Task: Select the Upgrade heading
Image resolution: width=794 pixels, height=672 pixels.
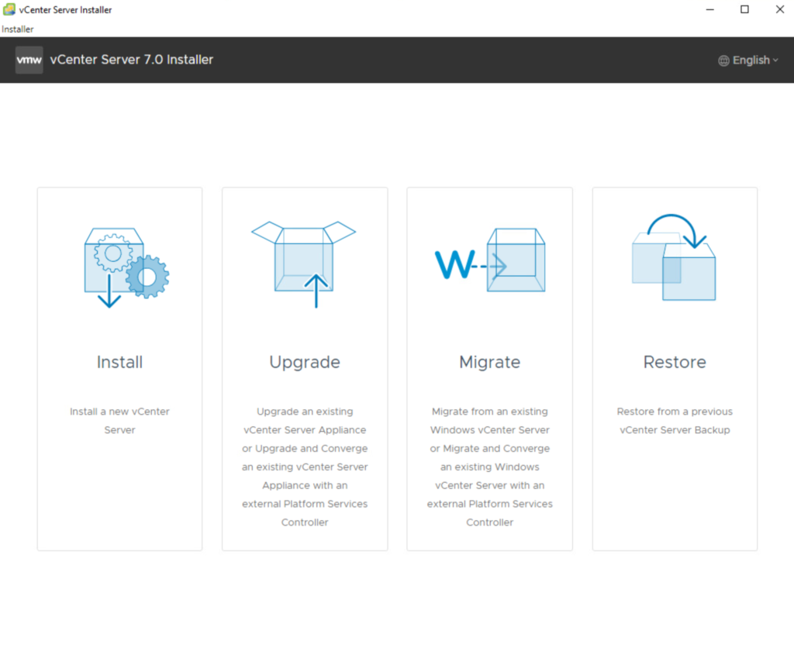Action: [304, 362]
